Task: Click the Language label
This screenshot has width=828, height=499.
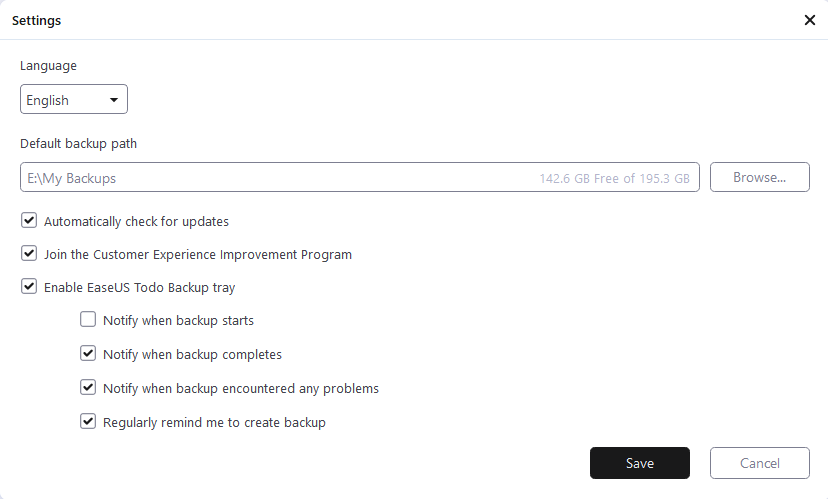Action: (x=48, y=66)
